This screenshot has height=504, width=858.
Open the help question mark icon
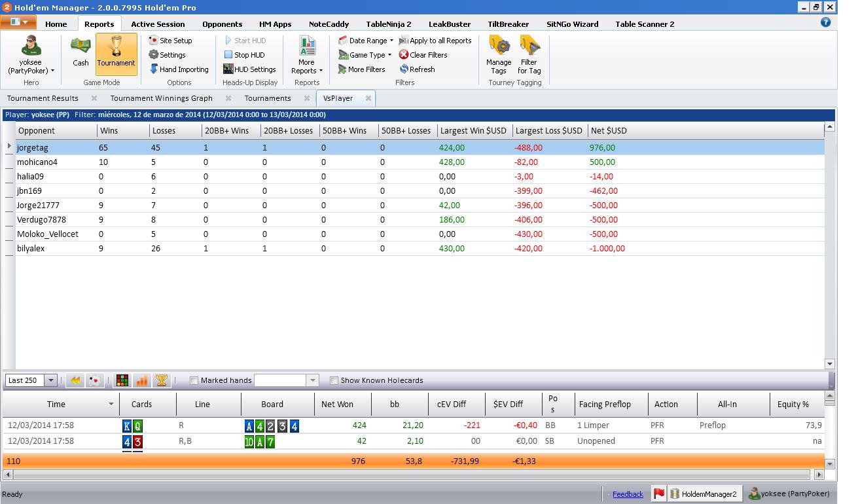pyautogui.click(x=825, y=22)
